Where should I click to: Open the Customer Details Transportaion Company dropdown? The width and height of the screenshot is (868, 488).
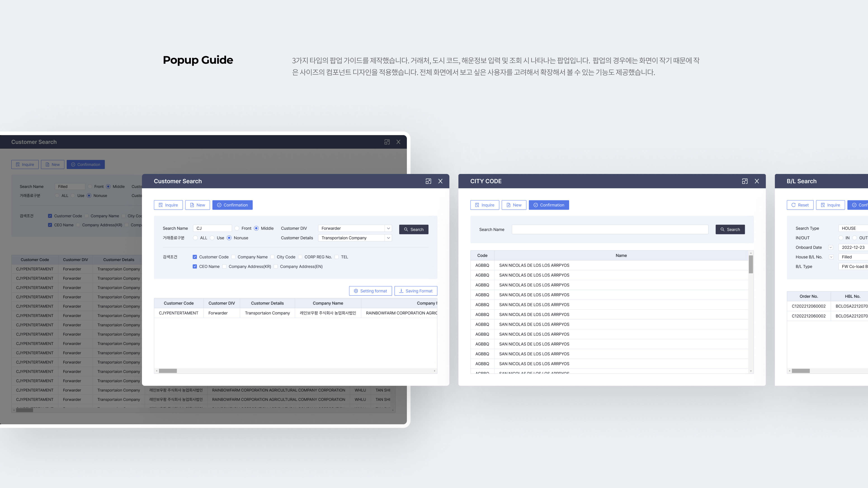tap(355, 238)
